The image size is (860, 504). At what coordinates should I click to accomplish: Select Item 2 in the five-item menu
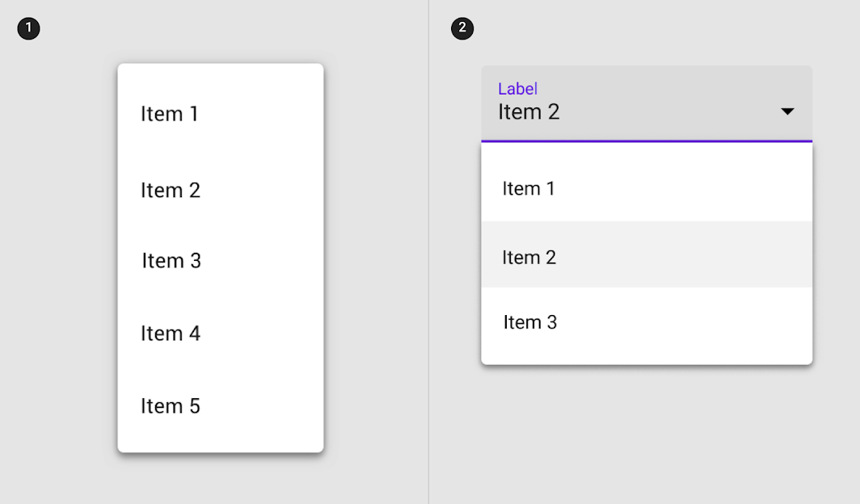point(171,190)
